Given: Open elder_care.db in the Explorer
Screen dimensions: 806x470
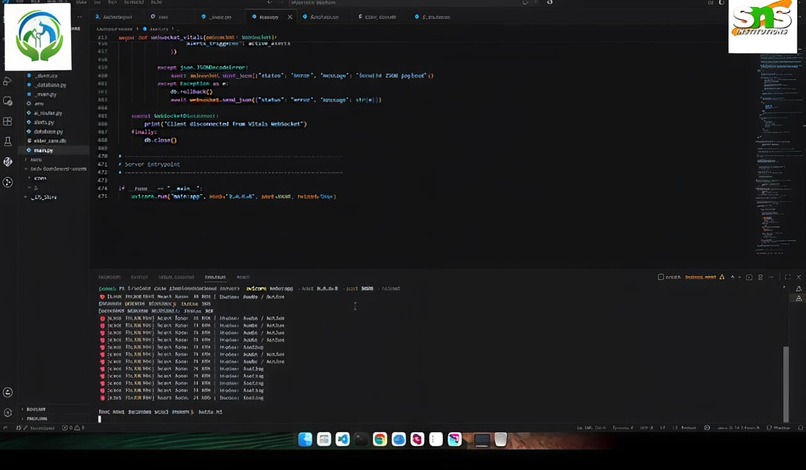Looking at the screenshot, I should [49, 140].
